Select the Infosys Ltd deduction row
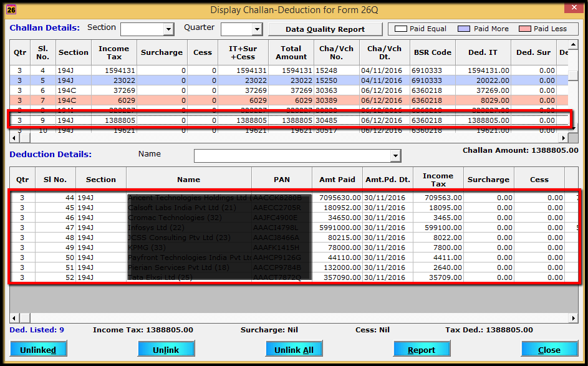Image resolution: width=588 pixels, height=366 pixels. [x=294, y=228]
